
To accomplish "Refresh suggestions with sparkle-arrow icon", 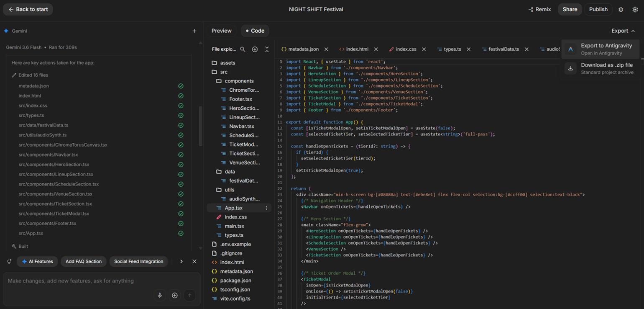I will [x=9, y=262].
